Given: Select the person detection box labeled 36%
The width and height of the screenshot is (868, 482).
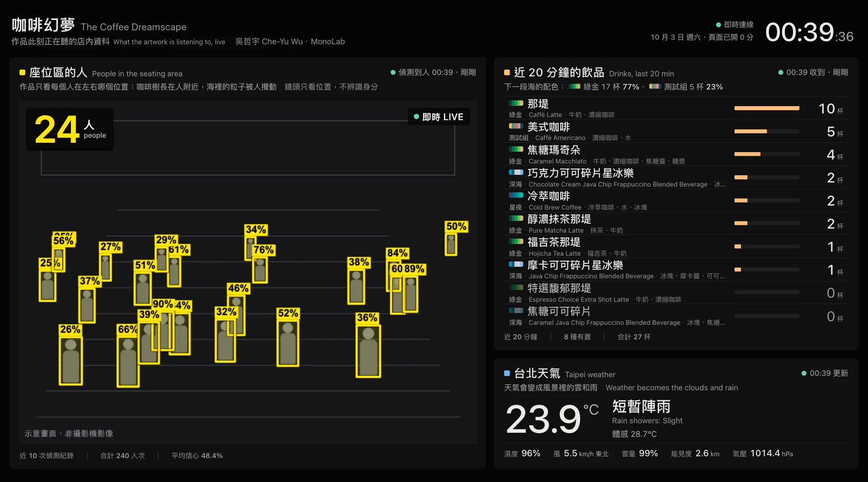Looking at the screenshot, I should pos(368,351).
